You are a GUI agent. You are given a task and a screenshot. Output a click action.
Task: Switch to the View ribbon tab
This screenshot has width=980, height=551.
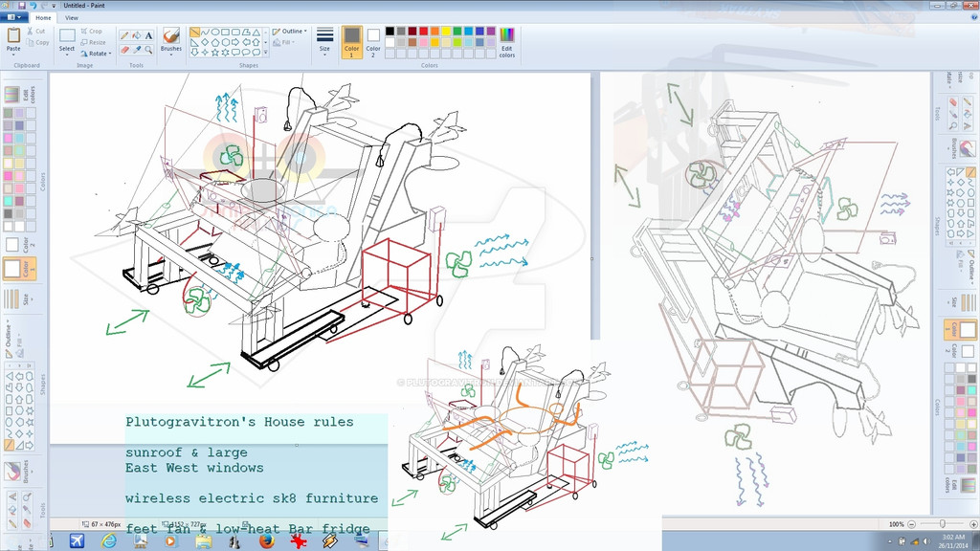[x=72, y=17]
